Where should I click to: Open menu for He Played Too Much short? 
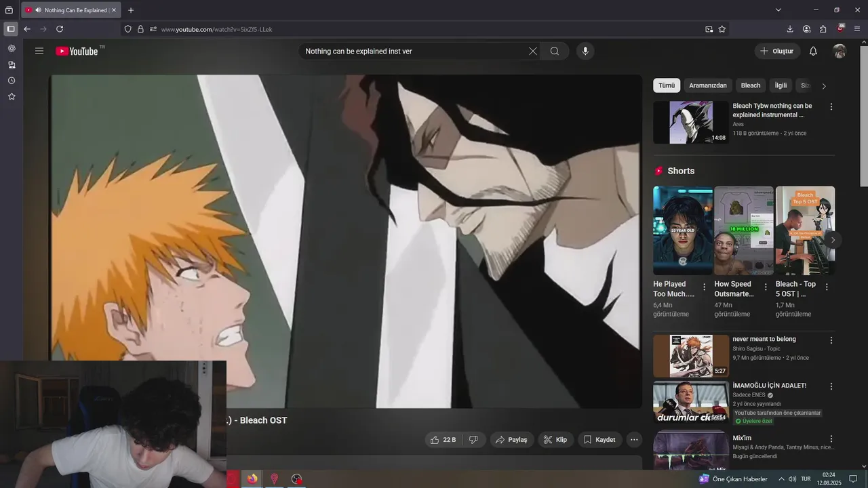tap(704, 287)
